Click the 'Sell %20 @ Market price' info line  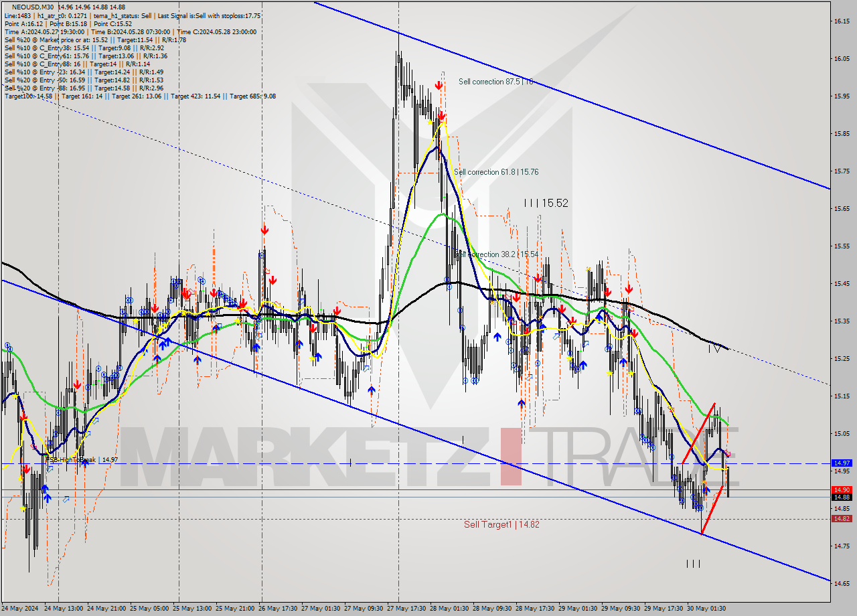(95, 40)
